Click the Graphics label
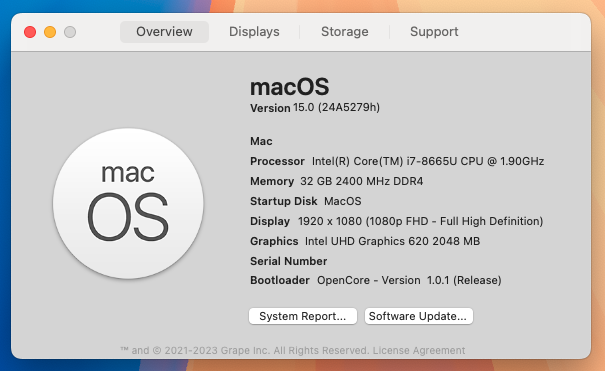 click(274, 241)
